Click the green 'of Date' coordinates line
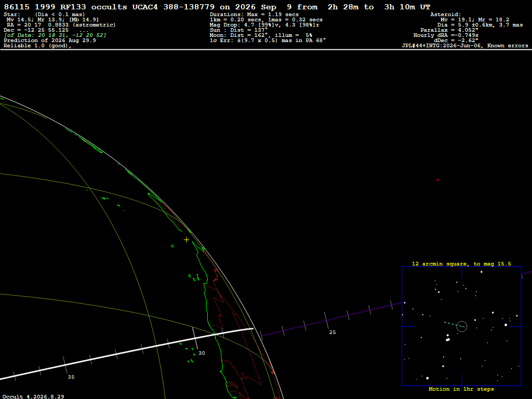The height and width of the screenshot is (399, 532). click(55, 35)
